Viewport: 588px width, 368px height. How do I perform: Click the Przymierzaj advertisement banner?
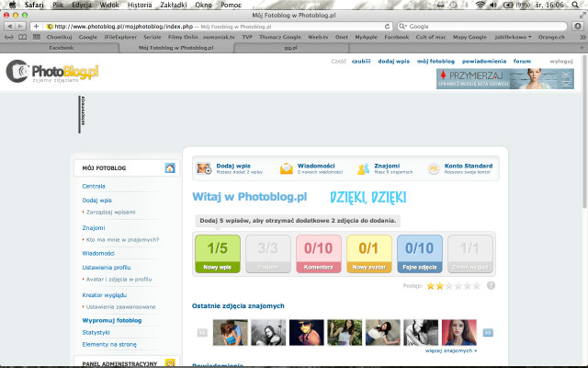pyautogui.click(x=505, y=78)
